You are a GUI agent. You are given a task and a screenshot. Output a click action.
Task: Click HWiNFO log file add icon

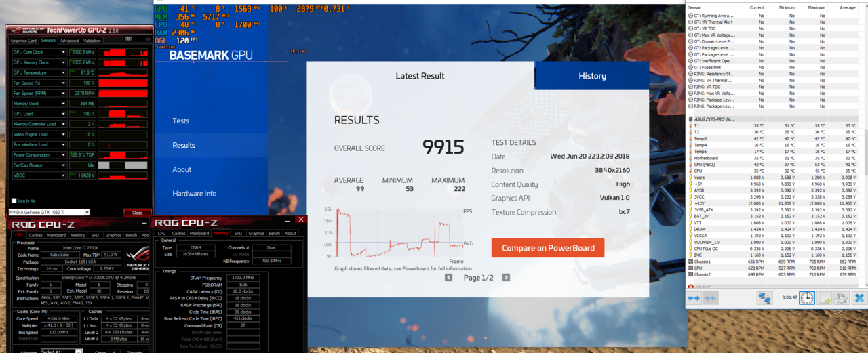pyautogui.click(x=825, y=298)
